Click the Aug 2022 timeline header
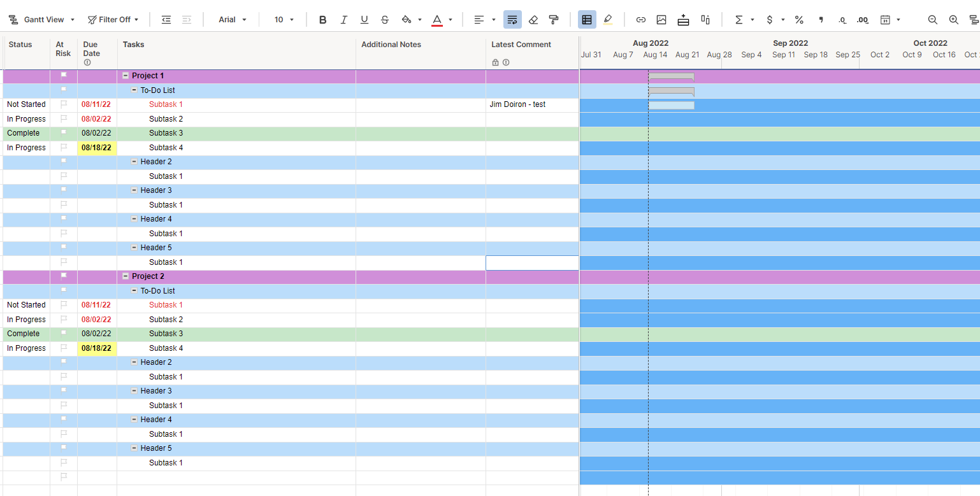980x496 pixels. pos(651,43)
